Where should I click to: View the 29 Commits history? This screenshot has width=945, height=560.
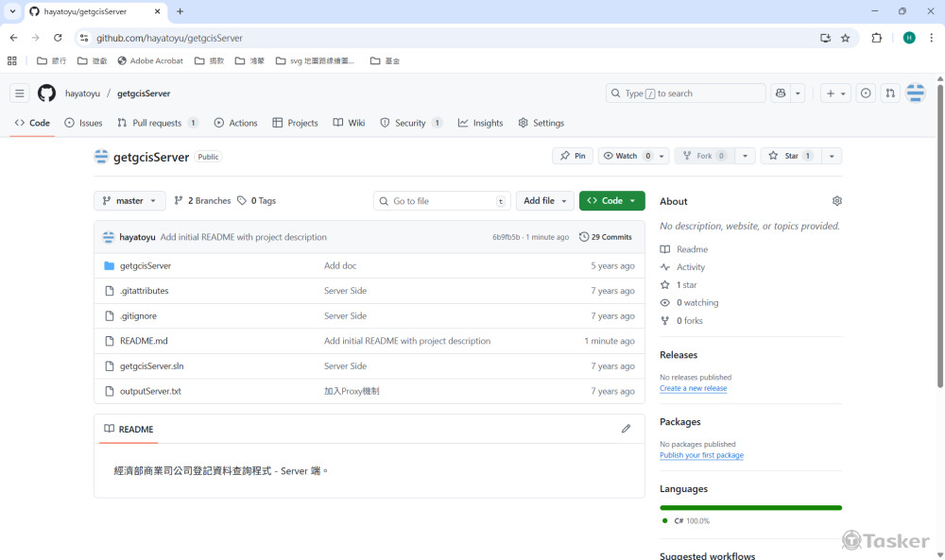606,237
